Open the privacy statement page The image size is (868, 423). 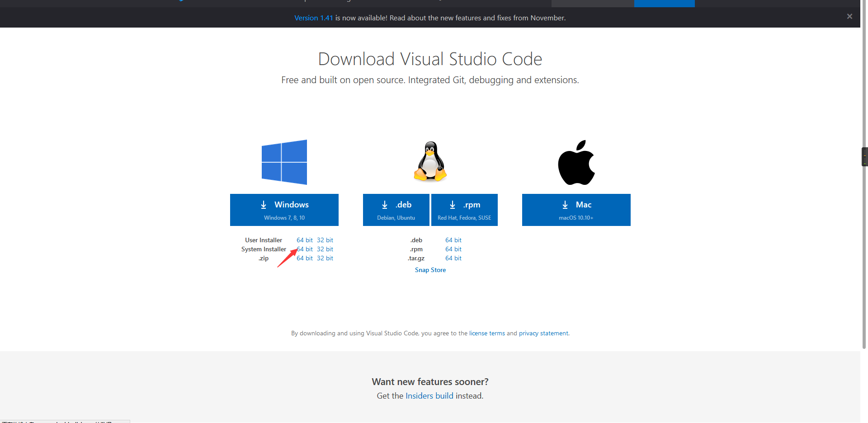point(543,333)
